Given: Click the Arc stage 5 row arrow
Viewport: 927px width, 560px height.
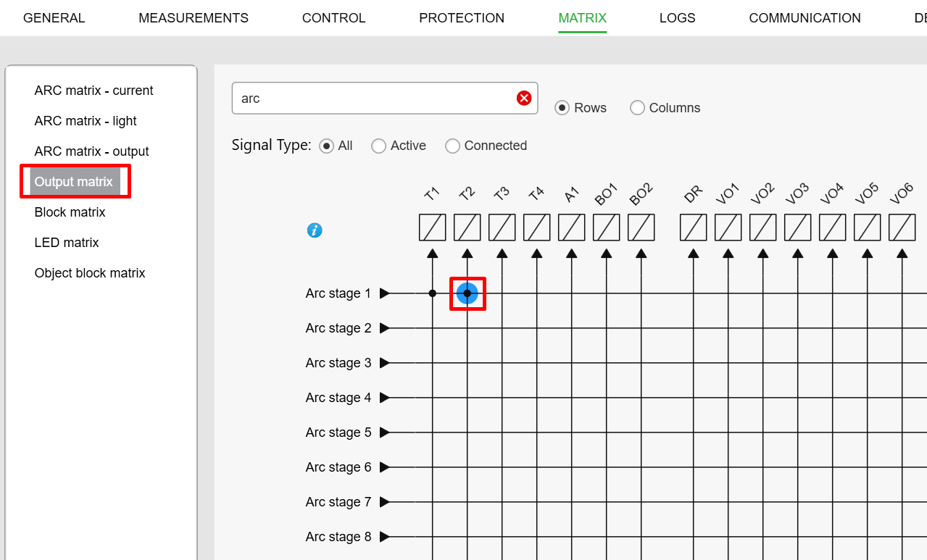Looking at the screenshot, I should [385, 432].
